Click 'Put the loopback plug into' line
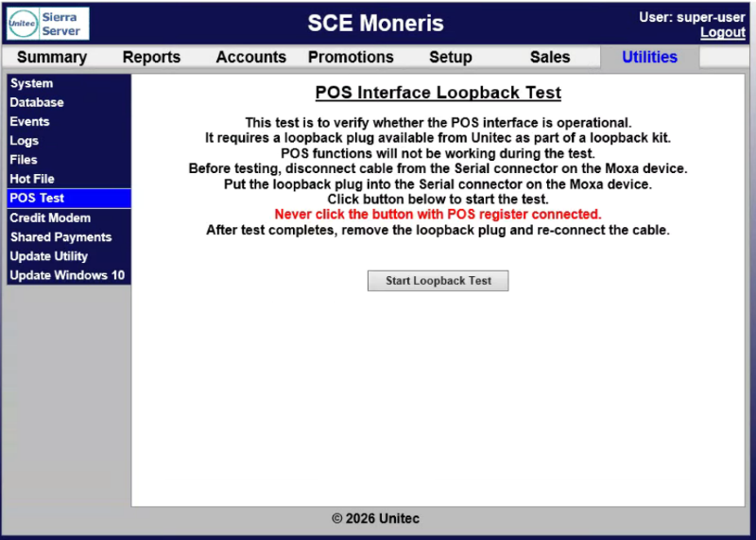Image resolution: width=756 pixels, height=540 pixels. (438, 184)
